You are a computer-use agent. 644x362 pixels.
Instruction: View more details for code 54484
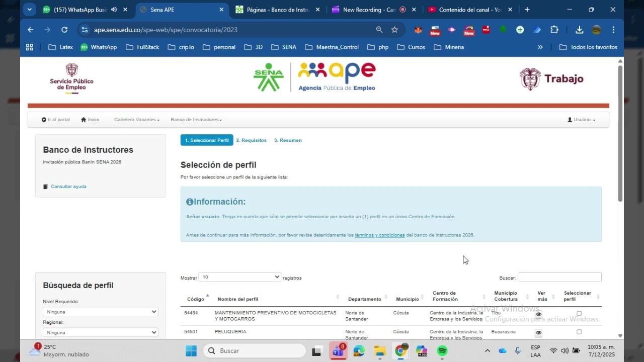point(538,314)
